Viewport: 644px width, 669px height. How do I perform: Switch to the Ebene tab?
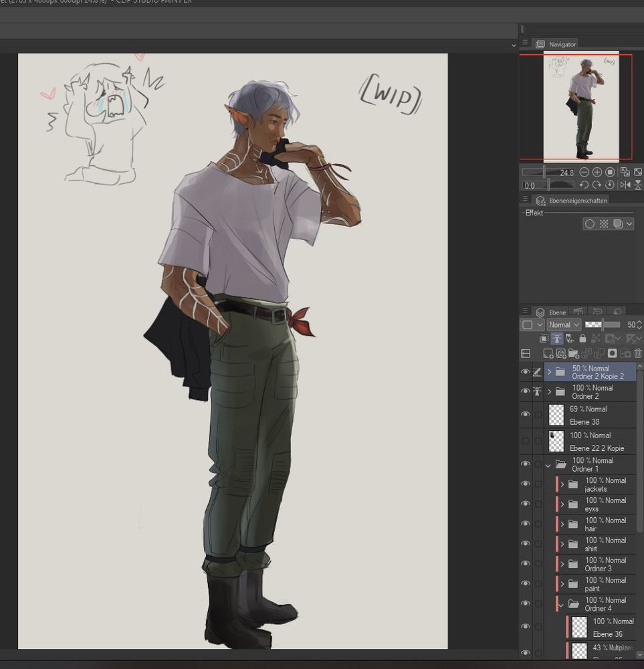[551, 312]
